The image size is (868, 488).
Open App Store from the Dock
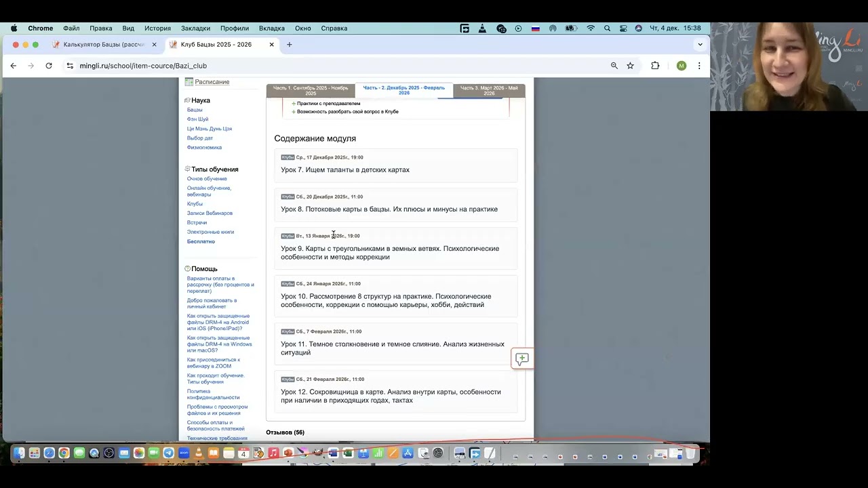tap(408, 453)
